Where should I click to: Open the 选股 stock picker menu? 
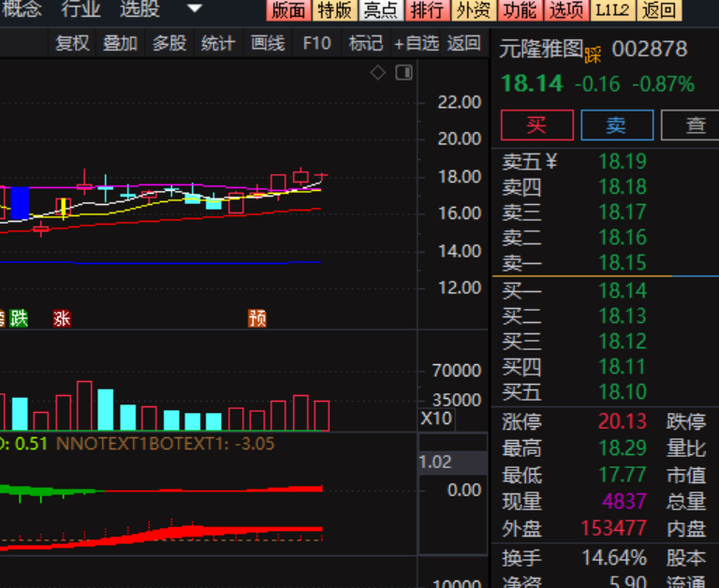(x=139, y=9)
